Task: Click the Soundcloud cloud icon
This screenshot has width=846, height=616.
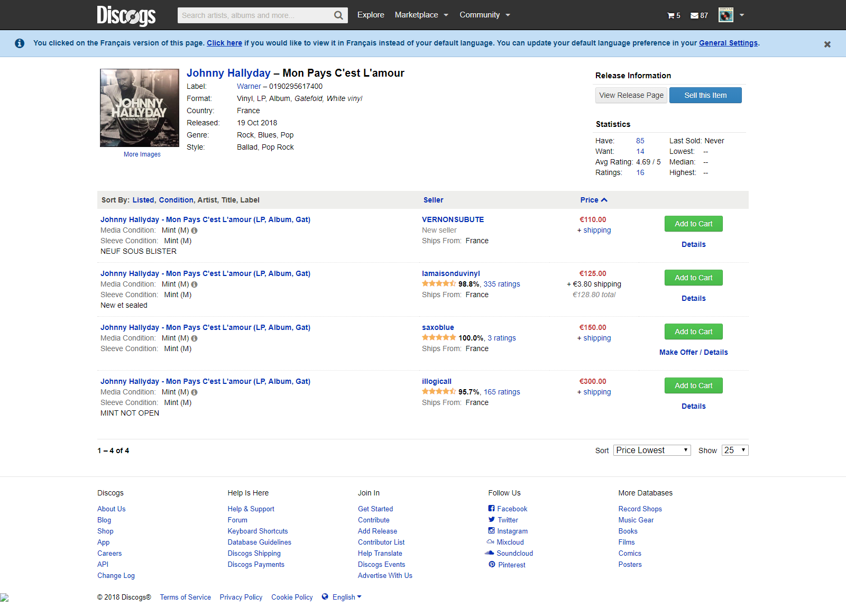Action: 489,553
